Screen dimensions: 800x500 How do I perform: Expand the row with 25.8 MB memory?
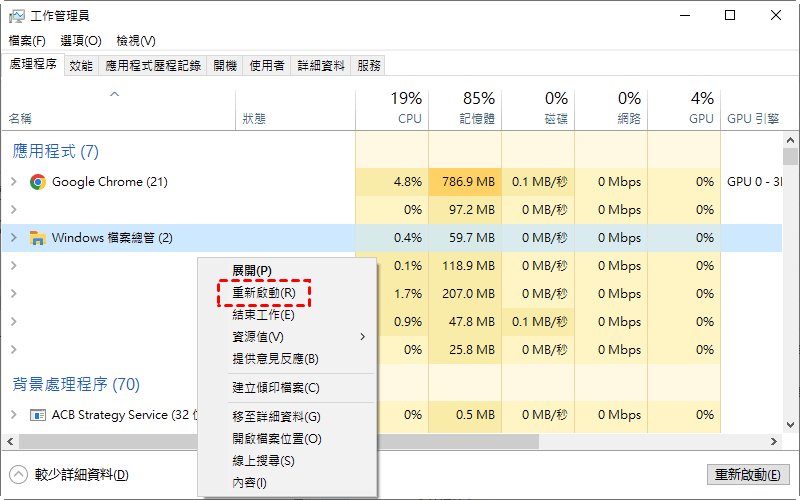(x=14, y=350)
